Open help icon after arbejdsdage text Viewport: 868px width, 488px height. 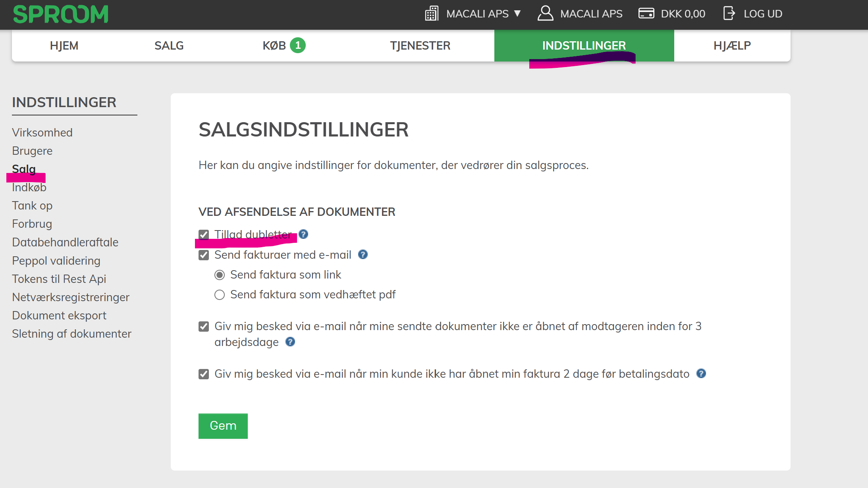290,342
